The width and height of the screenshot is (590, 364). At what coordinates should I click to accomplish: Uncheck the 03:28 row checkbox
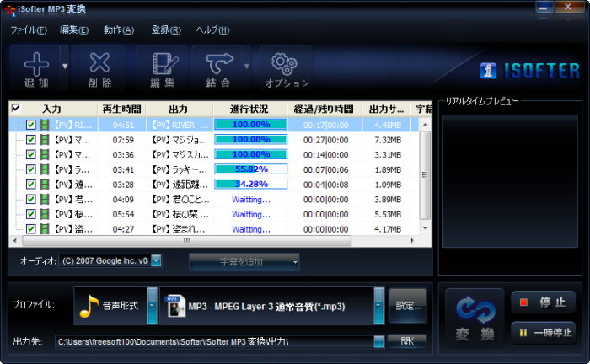(31, 185)
